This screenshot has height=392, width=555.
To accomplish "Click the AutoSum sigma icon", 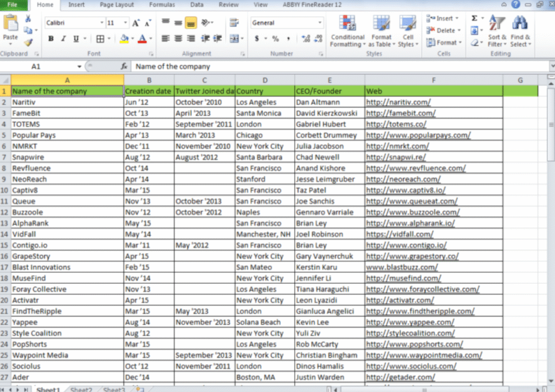I will pyautogui.click(x=474, y=18).
